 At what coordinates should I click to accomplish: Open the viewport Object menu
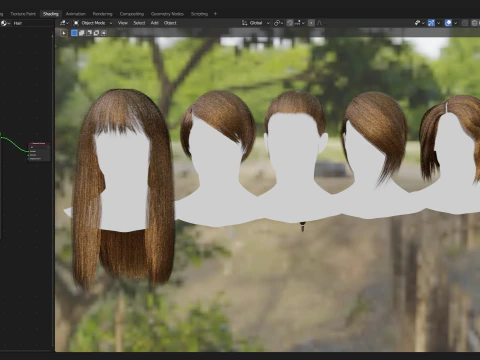pos(170,23)
